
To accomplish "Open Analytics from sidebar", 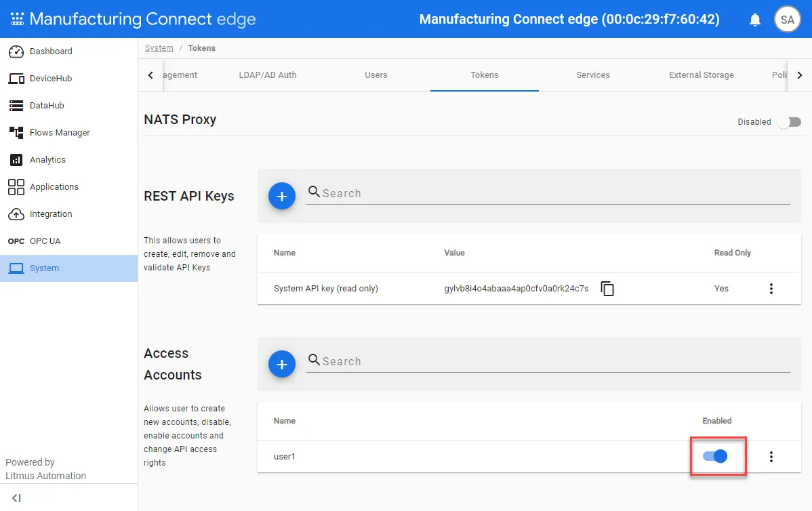I will 69,159.
